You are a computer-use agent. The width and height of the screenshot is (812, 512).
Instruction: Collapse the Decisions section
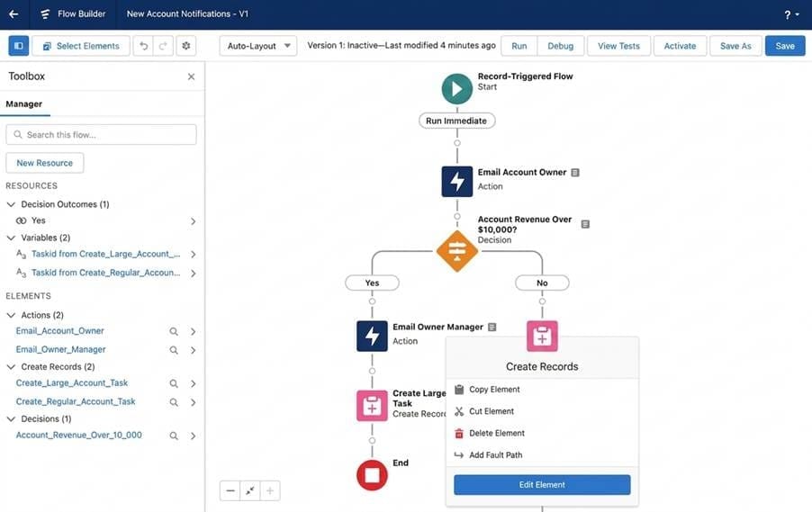click(11, 418)
